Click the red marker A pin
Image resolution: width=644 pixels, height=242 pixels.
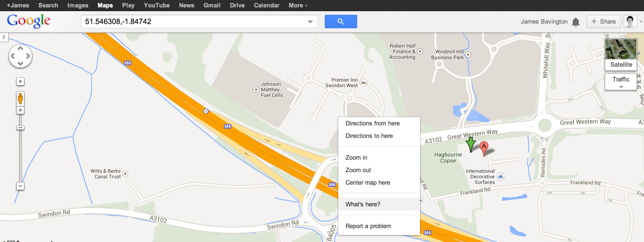pos(484,148)
